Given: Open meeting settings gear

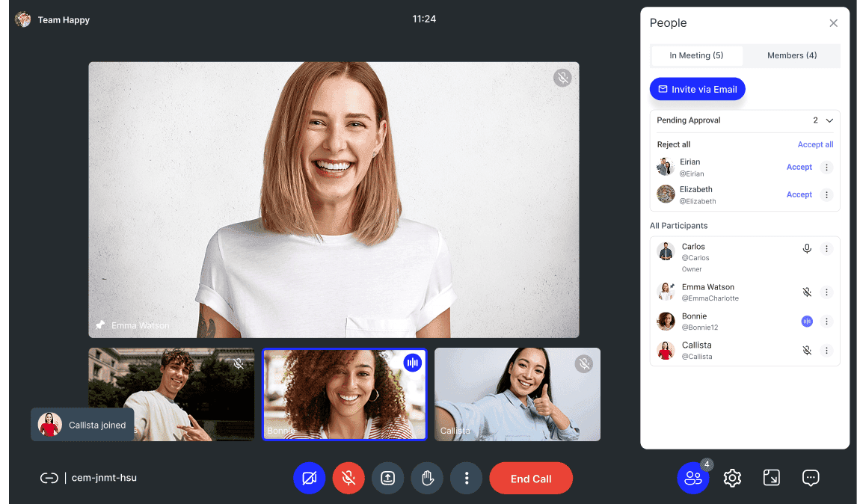Looking at the screenshot, I should click(x=732, y=478).
